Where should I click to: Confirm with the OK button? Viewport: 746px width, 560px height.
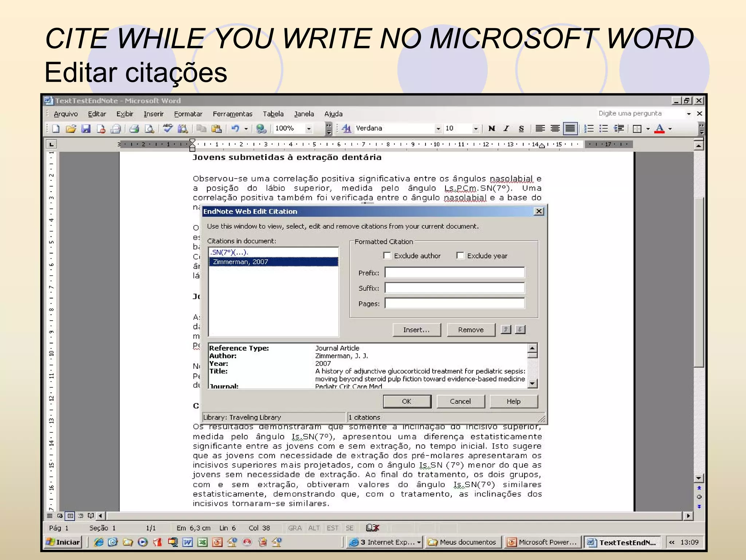click(x=407, y=402)
